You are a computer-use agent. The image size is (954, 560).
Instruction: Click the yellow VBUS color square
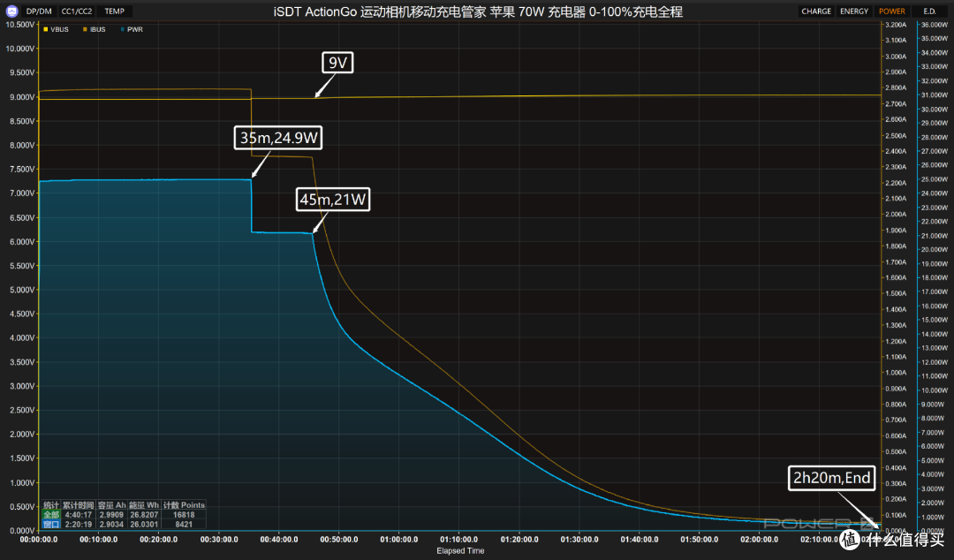tap(46, 29)
